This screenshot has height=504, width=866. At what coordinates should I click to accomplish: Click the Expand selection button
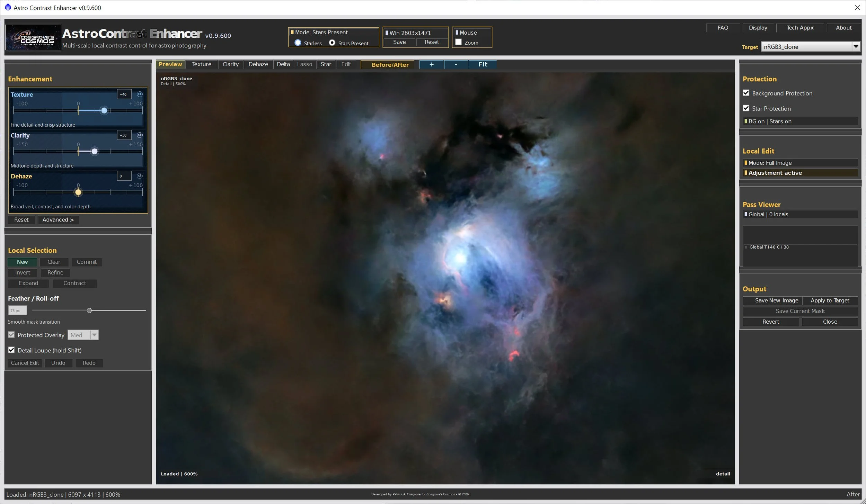coord(28,283)
